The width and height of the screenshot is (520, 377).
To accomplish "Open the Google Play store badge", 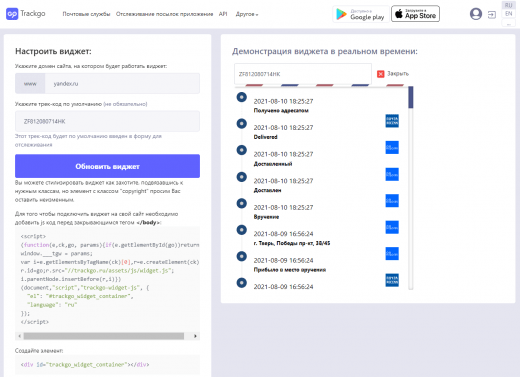I will [x=361, y=14].
